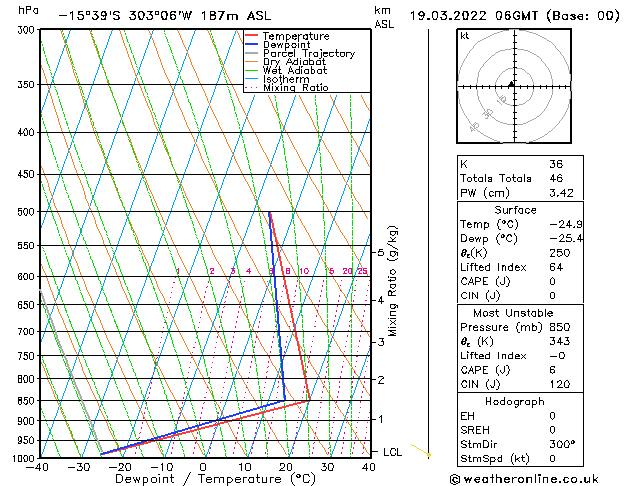Click the 1000 hPa pressure label
This screenshot has height=486, width=629.
[x=25, y=458]
